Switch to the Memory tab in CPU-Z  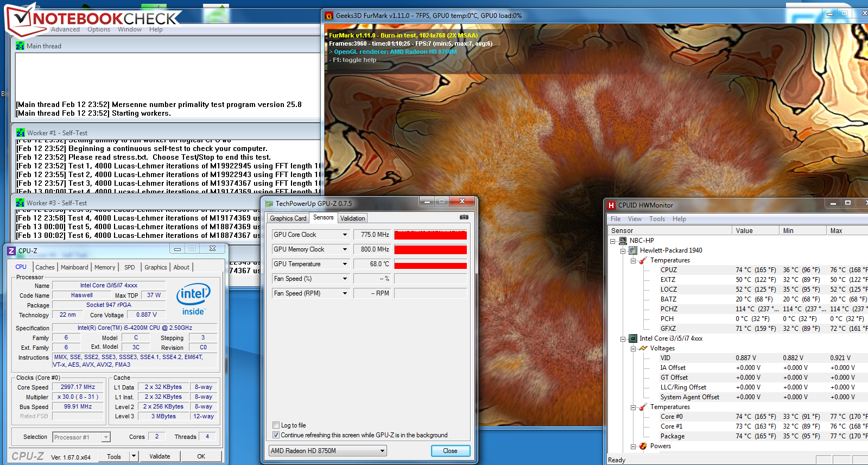[x=105, y=267]
